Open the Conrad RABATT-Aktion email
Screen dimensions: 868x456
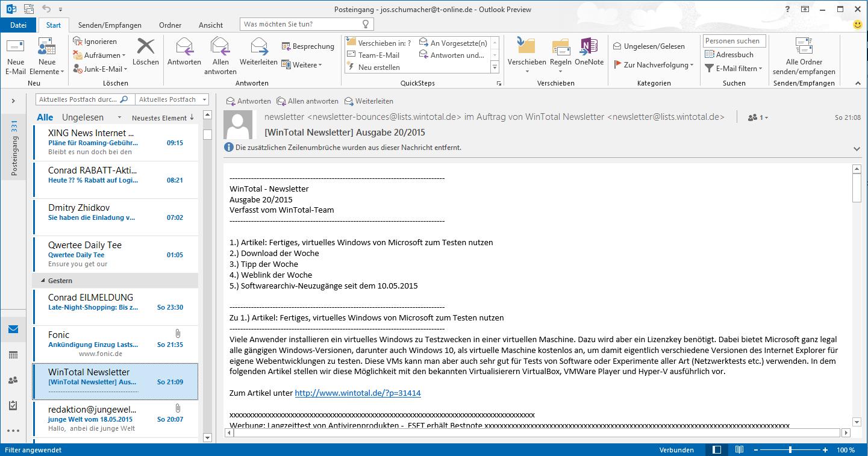coord(115,180)
